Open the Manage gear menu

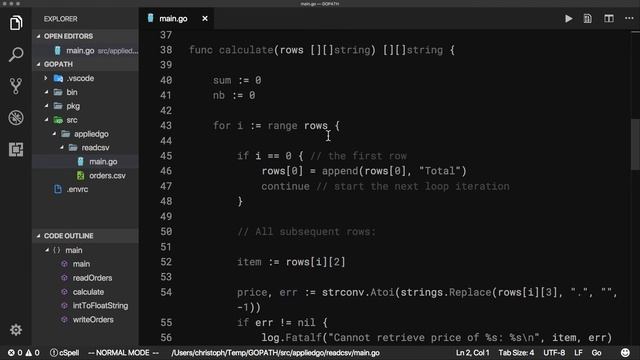pyautogui.click(x=16, y=329)
